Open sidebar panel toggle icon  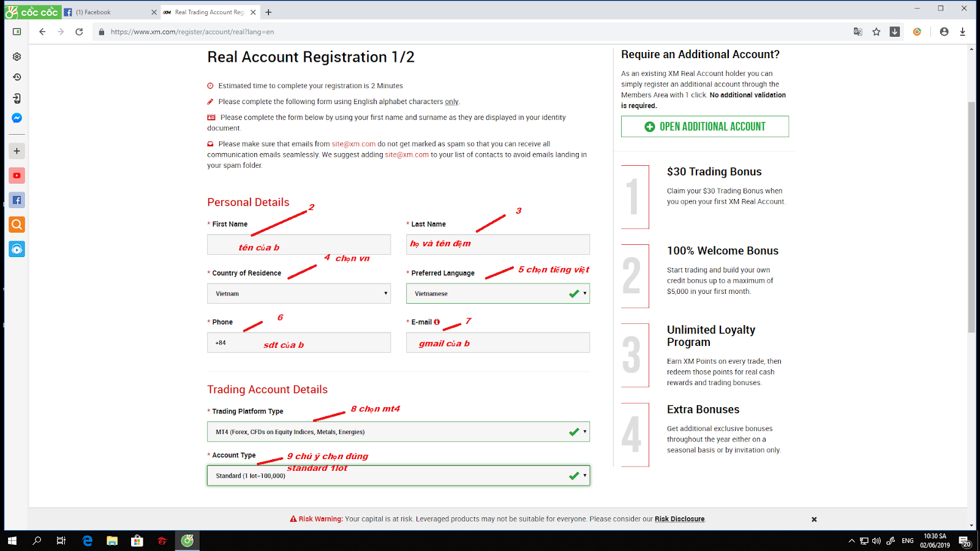(17, 32)
